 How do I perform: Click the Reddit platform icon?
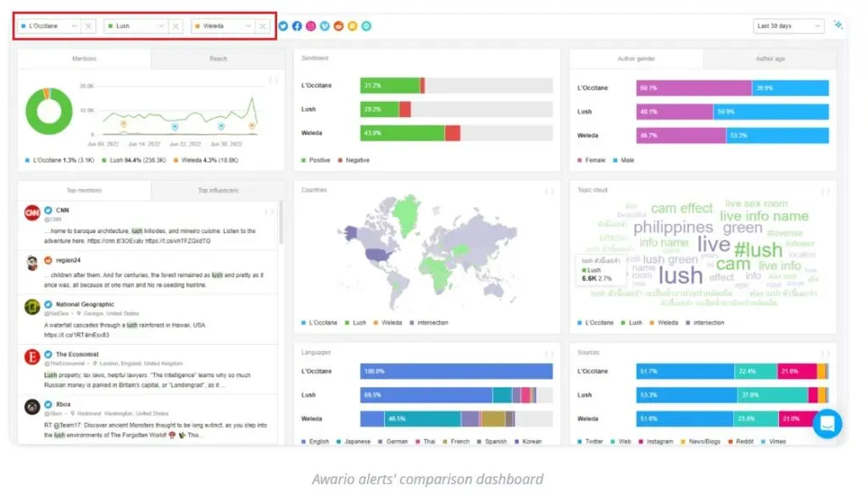[x=338, y=25]
